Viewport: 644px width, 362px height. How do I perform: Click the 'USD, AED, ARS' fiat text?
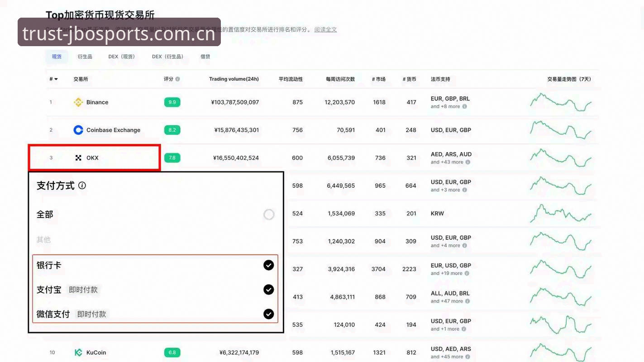pyautogui.click(x=451, y=349)
